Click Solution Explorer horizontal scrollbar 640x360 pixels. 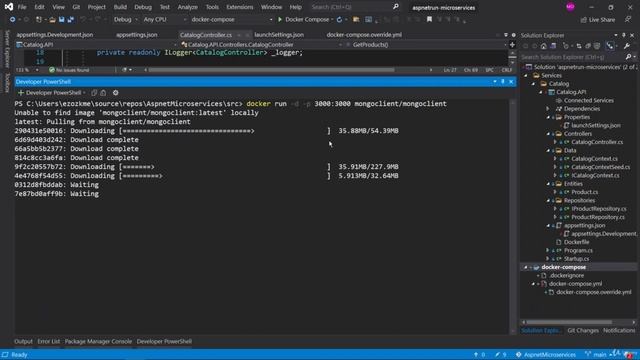(x=569, y=322)
